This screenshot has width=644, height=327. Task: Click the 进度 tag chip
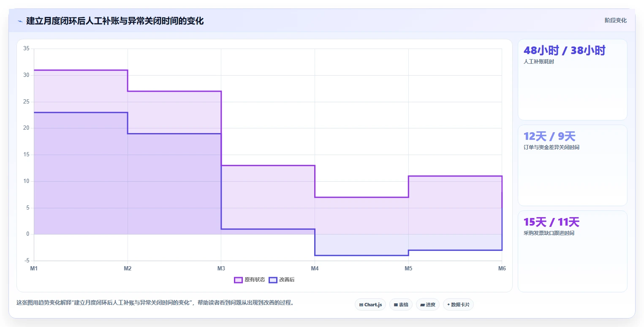[x=428, y=305]
